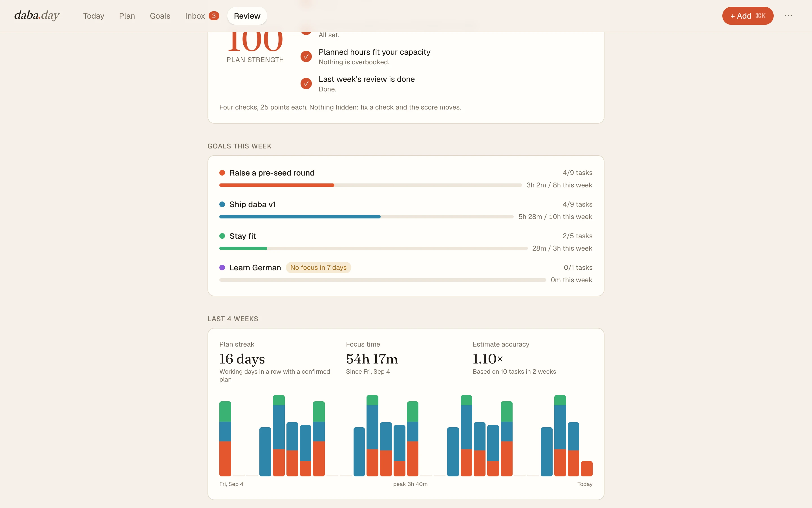Click the checkmark beside Last week's review
This screenshot has height=508, width=812.
pyautogui.click(x=306, y=84)
